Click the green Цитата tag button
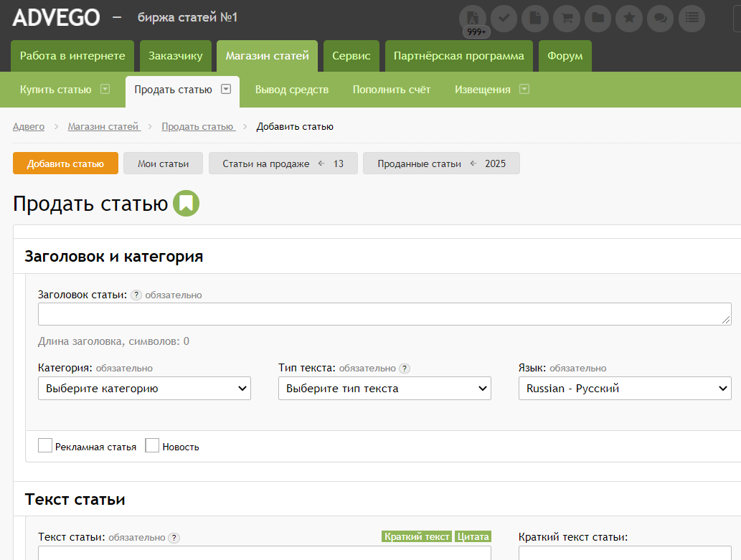The height and width of the screenshot is (560, 741). (x=473, y=536)
